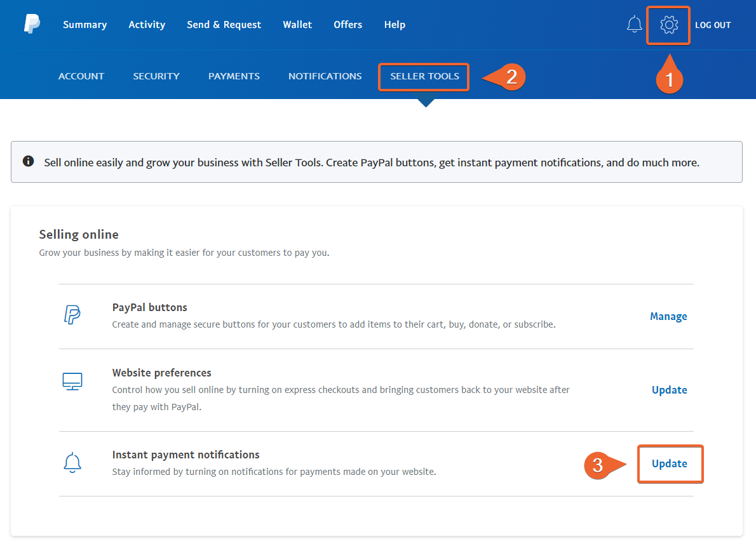The height and width of the screenshot is (546, 756).
Task: Switch to the ACCOUNT tab
Action: point(81,76)
